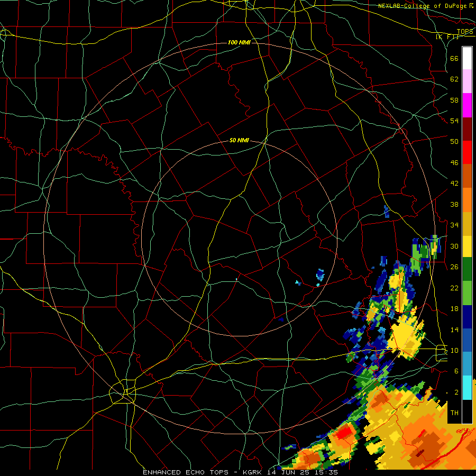Click the dark orange legend swatch

pos(467,176)
